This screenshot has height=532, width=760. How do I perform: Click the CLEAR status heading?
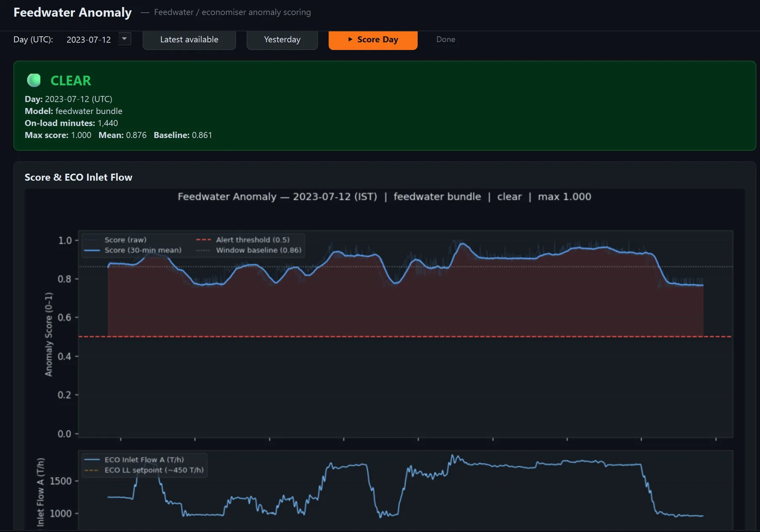tap(71, 81)
